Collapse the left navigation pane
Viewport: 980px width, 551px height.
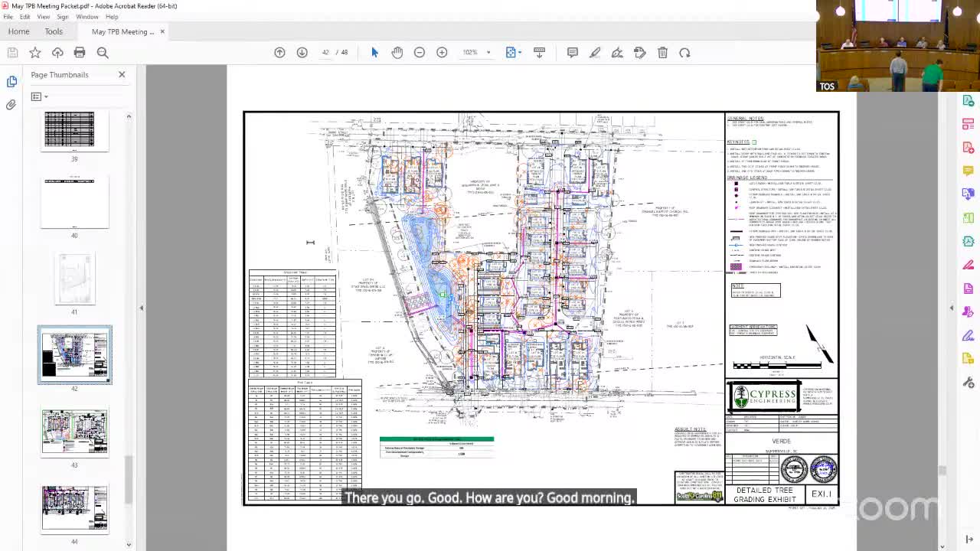(x=142, y=308)
